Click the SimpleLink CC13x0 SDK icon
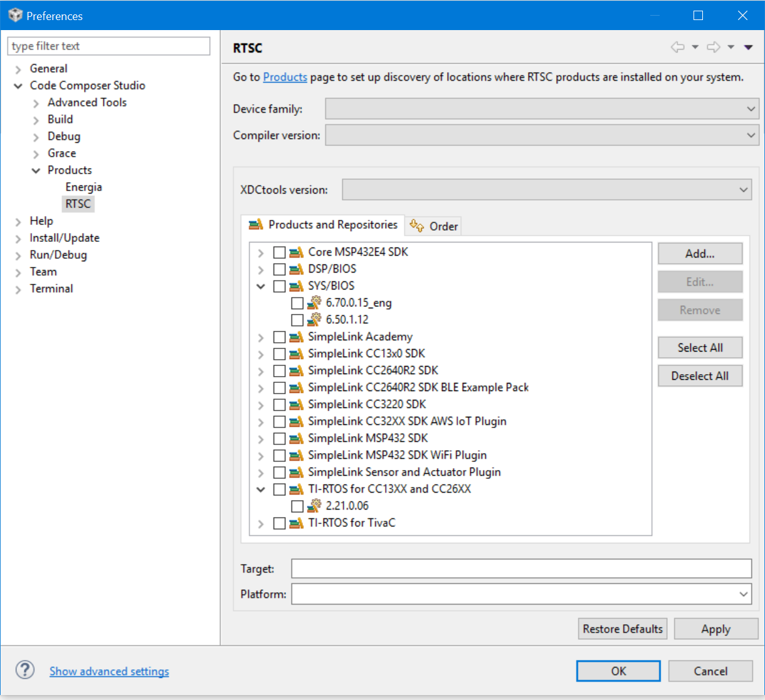 coord(297,353)
